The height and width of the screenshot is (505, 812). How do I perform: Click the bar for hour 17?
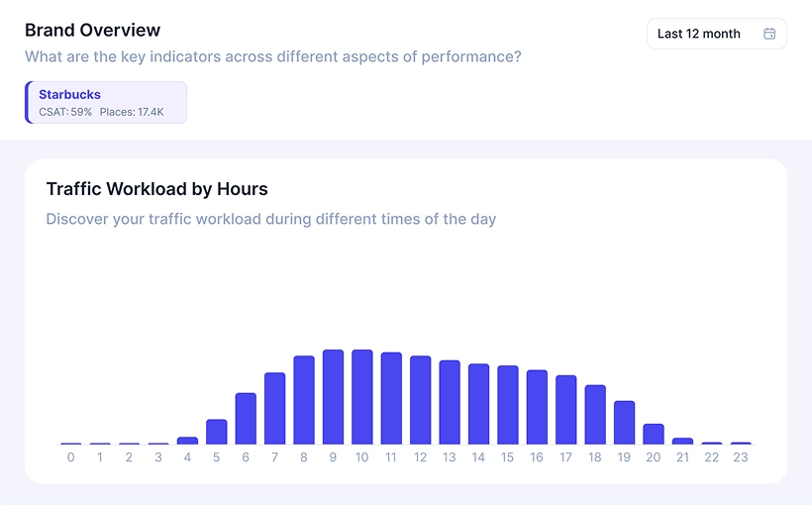[x=566, y=410]
